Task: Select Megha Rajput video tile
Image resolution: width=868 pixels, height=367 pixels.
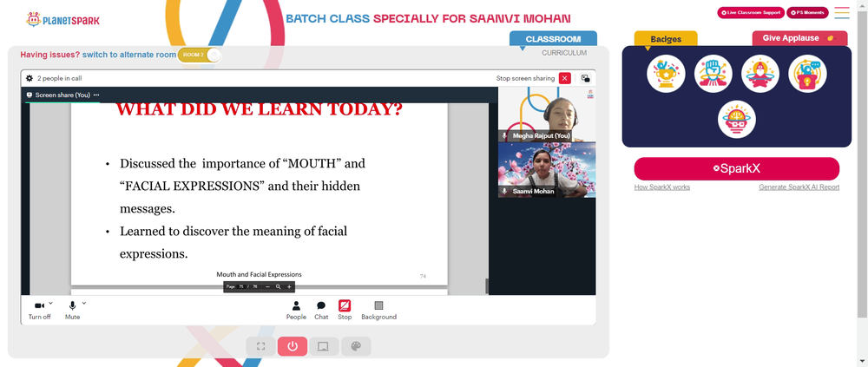Action: click(547, 115)
